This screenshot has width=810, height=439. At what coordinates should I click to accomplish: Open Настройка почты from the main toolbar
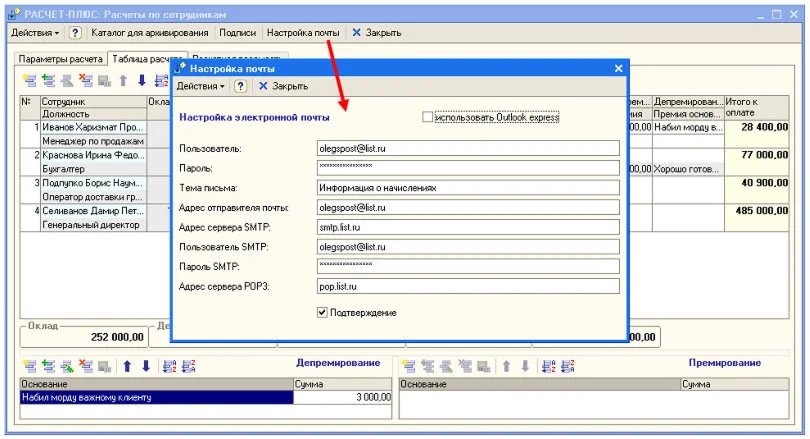click(x=303, y=33)
